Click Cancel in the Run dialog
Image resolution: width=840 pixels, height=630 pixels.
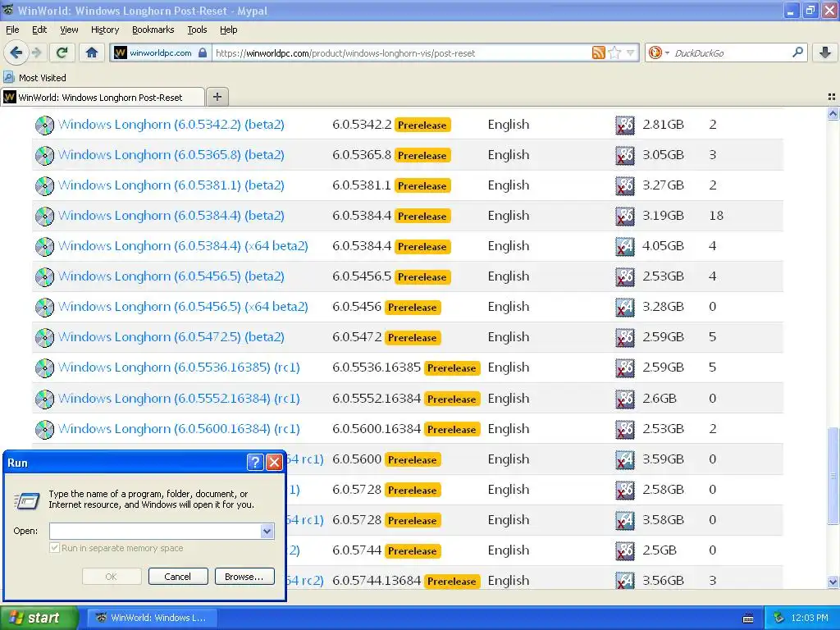pyautogui.click(x=177, y=577)
